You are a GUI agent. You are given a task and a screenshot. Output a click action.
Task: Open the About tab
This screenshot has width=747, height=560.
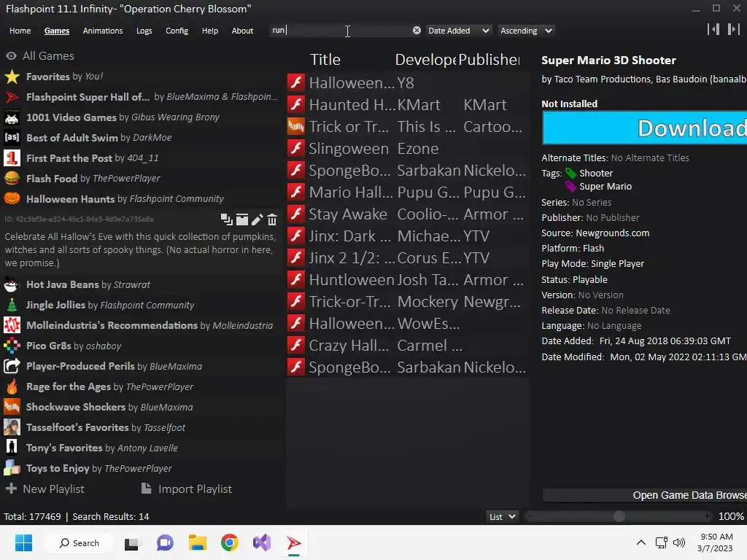coord(242,31)
